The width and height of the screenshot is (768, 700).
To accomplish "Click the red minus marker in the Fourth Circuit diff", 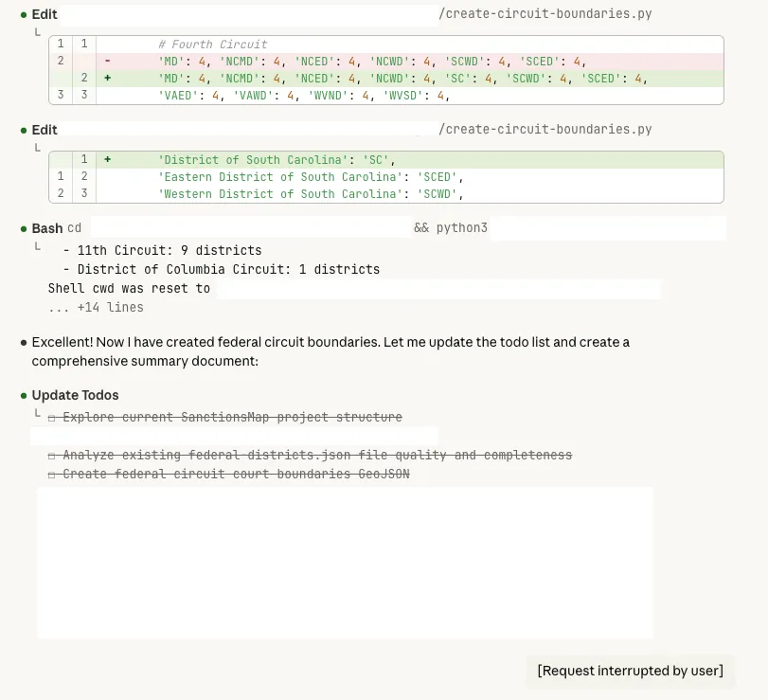I will pos(108,61).
